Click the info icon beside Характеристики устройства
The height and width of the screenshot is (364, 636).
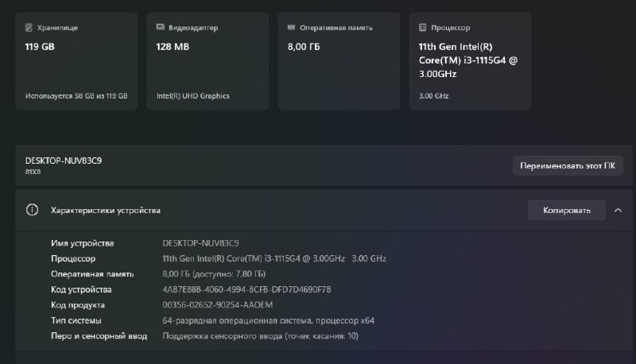tap(32, 210)
